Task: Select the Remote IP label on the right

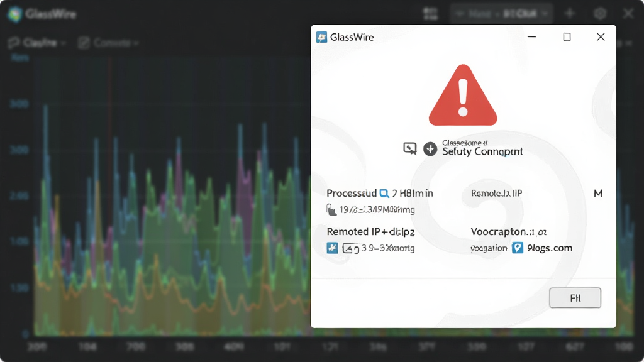Action: point(497,194)
